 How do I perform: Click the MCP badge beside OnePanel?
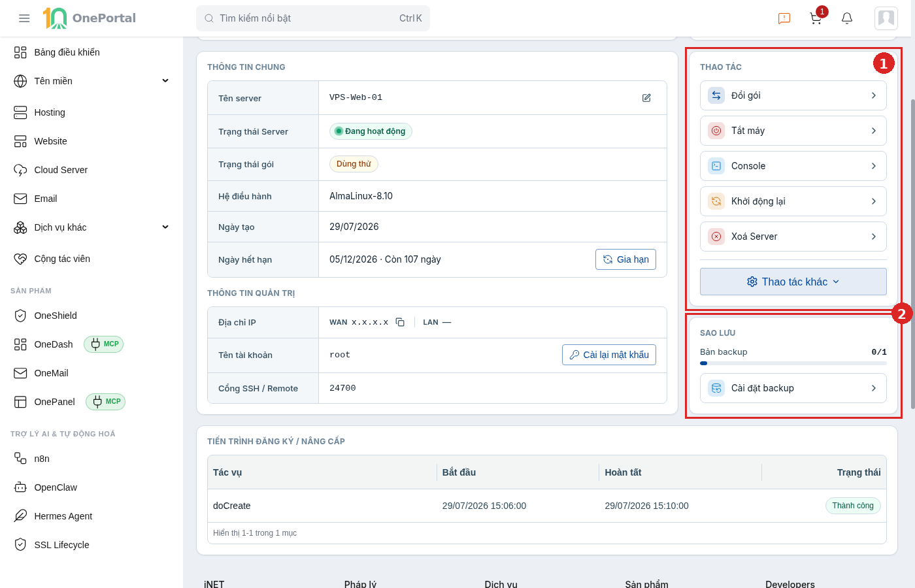[105, 402]
